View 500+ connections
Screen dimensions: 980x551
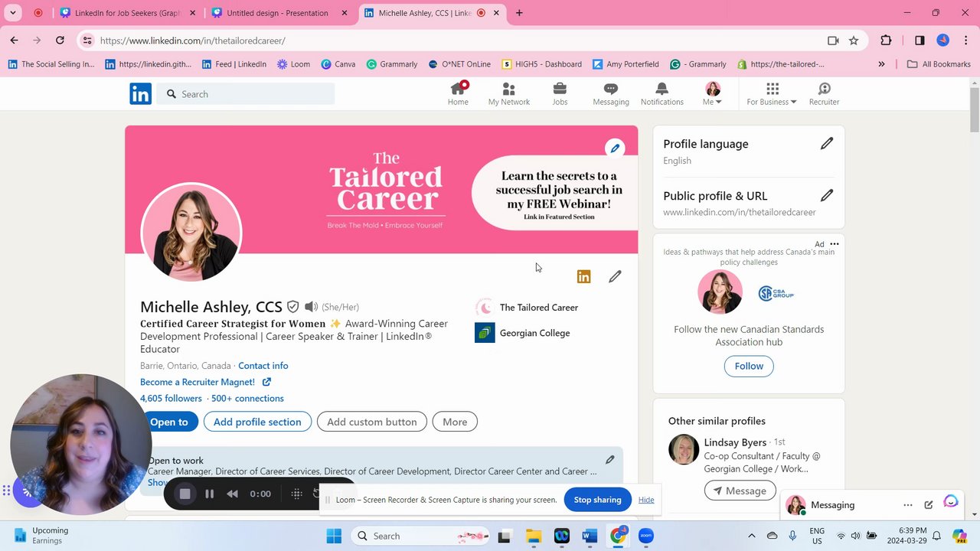[247, 398]
